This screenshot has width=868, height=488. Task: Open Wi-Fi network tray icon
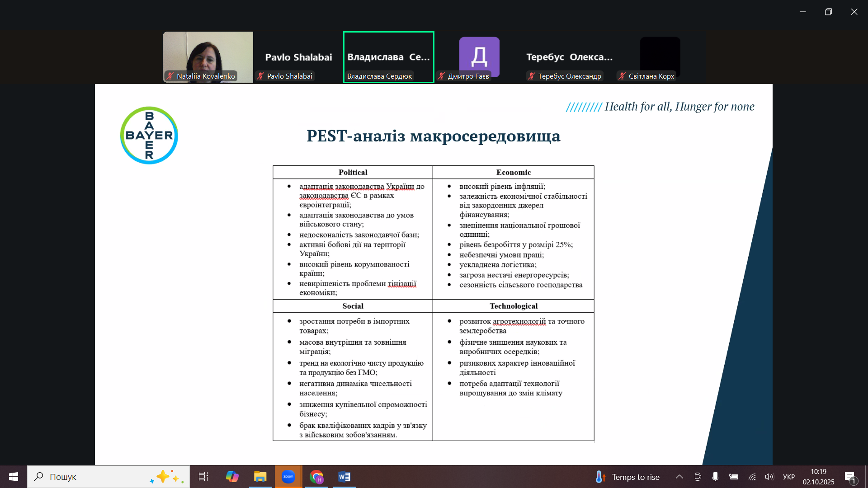[752, 477]
